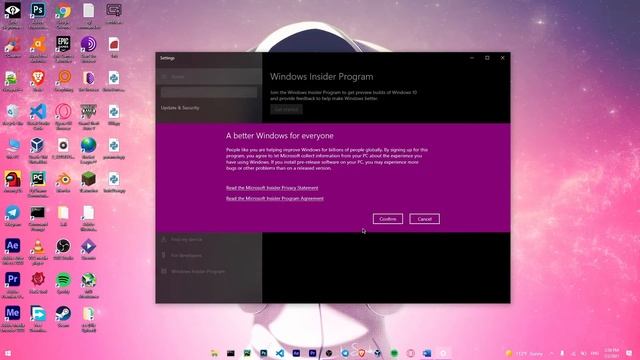Viewport: 640px width, 360px height.
Task: Open the Settings gear in the taskbar
Action: coord(443,353)
